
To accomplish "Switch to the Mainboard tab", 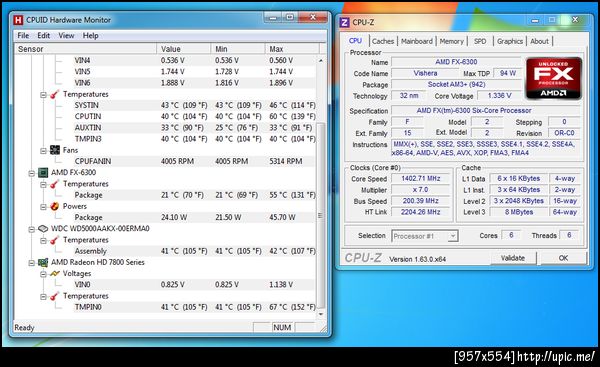I will click(x=417, y=41).
